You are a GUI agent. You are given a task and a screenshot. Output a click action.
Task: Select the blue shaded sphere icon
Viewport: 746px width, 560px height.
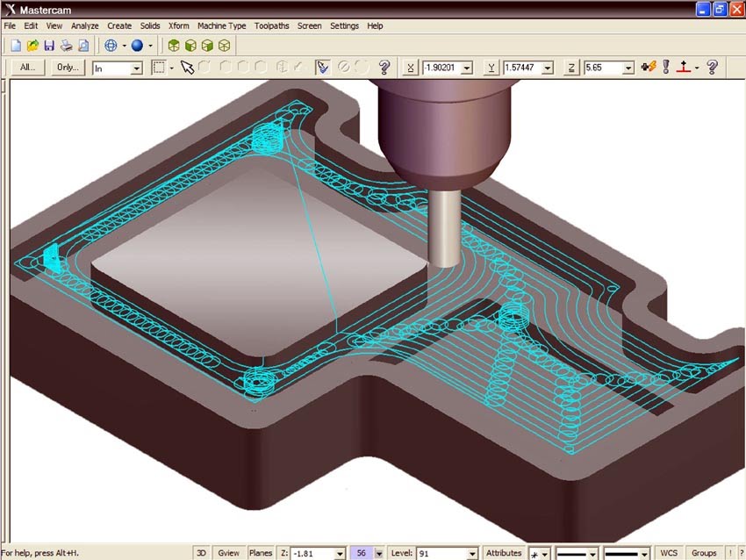(x=137, y=46)
